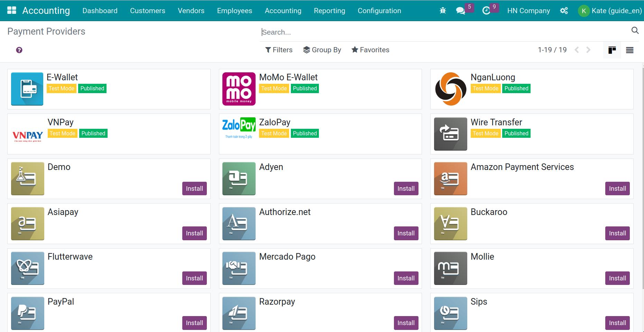Click the Demo provider icon
Image resolution: width=644 pixels, height=332 pixels.
pyautogui.click(x=28, y=179)
